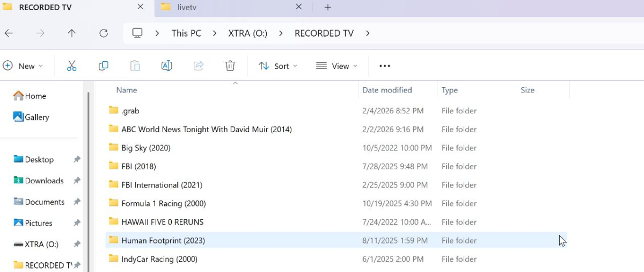Select HAWAII FIVE 0 RERUNS folder name

[162, 221]
